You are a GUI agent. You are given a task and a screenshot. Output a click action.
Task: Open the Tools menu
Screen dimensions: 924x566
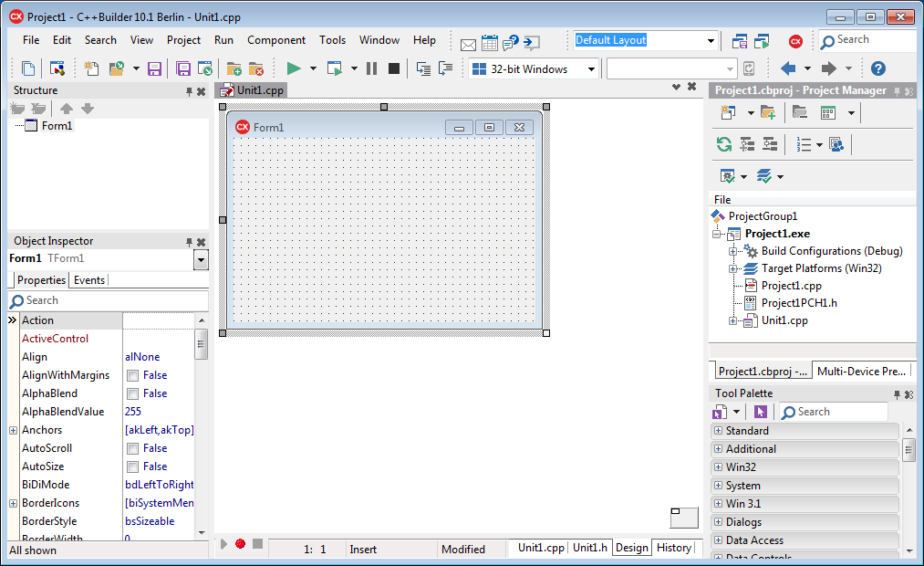(x=332, y=40)
